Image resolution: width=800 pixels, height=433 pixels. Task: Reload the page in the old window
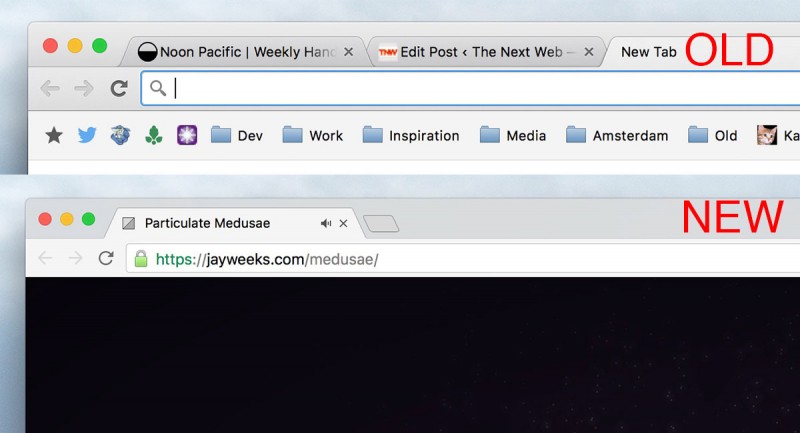point(119,88)
